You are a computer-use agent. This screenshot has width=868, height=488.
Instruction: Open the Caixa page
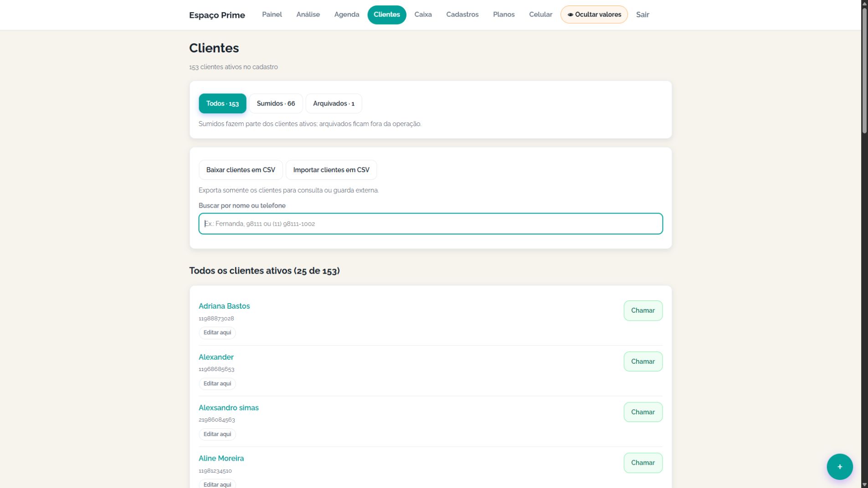[x=423, y=15]
